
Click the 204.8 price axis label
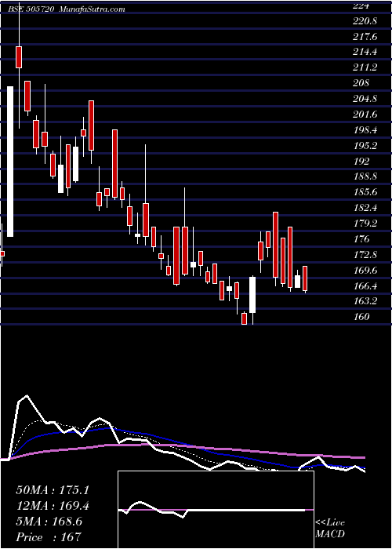click(x=365, y=98)
